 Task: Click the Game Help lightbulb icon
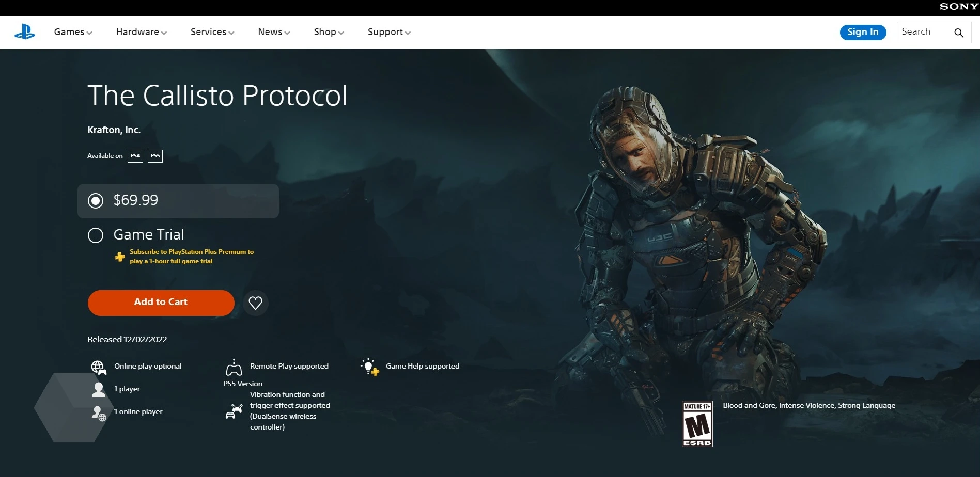point(369,367)
